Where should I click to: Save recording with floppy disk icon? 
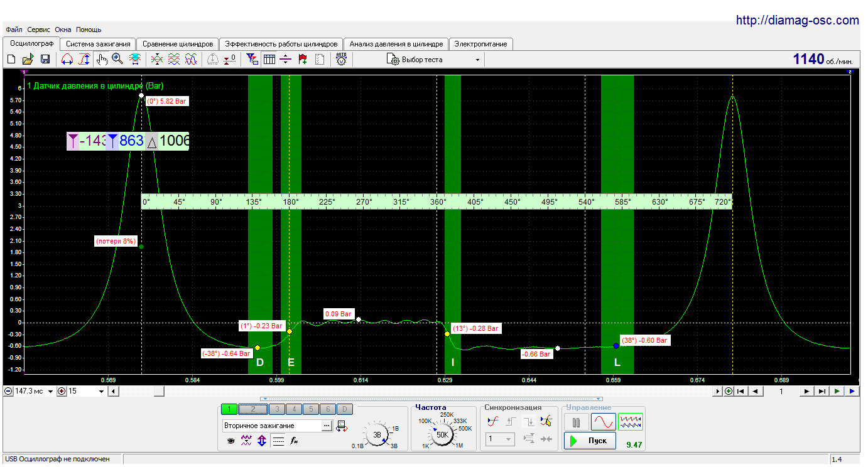tap(45, 59)
